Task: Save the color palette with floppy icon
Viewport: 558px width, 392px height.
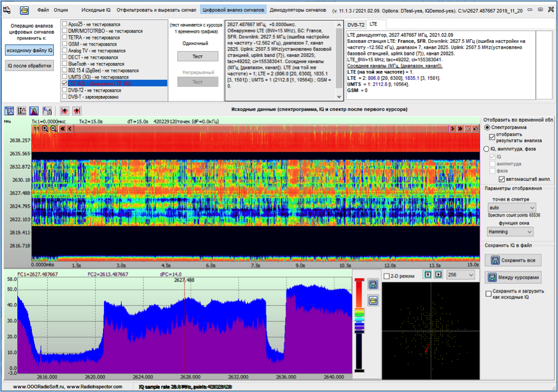Action: pyautogui.click(x=373, y=284)
